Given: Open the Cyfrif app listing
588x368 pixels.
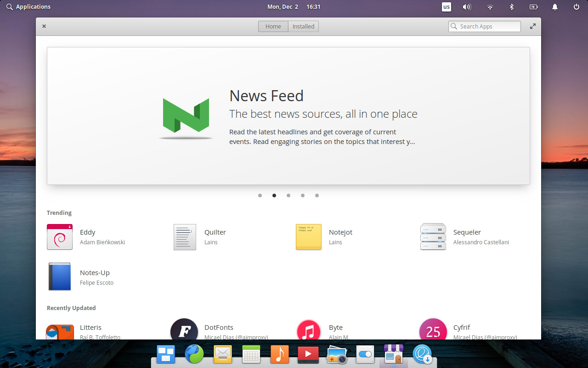Looking at the screenshot, I should pos(461,329).
